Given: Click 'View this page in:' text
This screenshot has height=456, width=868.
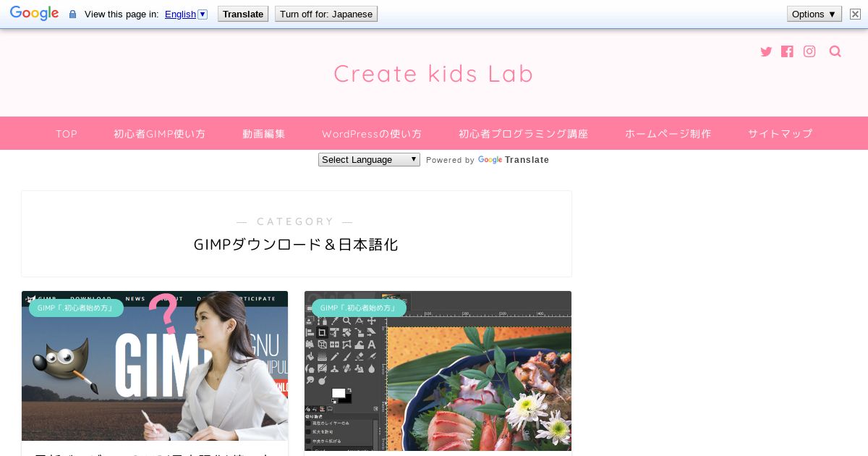Looking at the screenshot, I should tap(122, 14).
